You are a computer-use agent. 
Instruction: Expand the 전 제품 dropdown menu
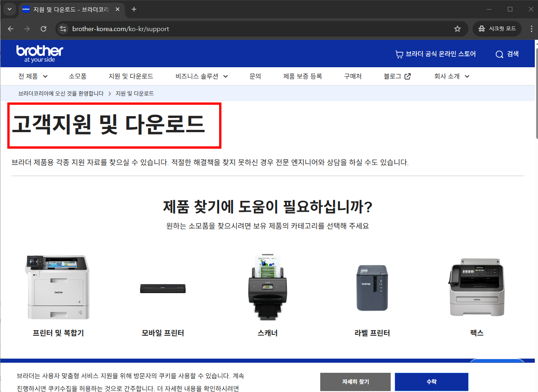(x=32, y=76)
